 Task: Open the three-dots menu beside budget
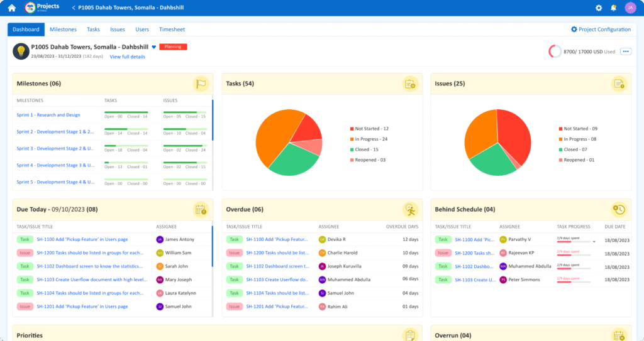coord(626,51)
